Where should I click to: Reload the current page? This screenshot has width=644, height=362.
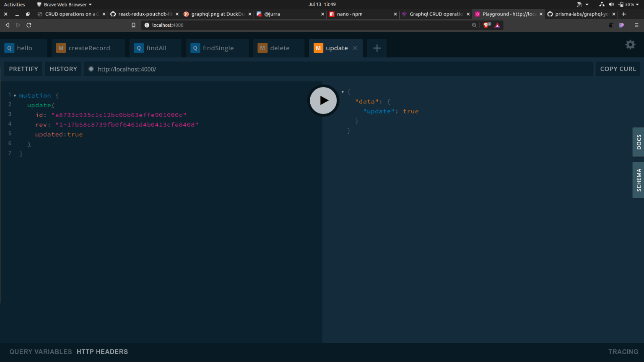(29, 25)
